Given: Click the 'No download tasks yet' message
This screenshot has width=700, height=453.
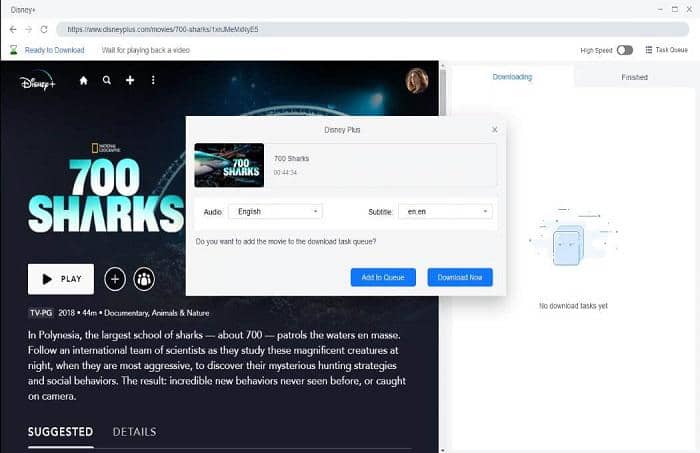Looking at the screenshot, I should (x=573, y=306).
